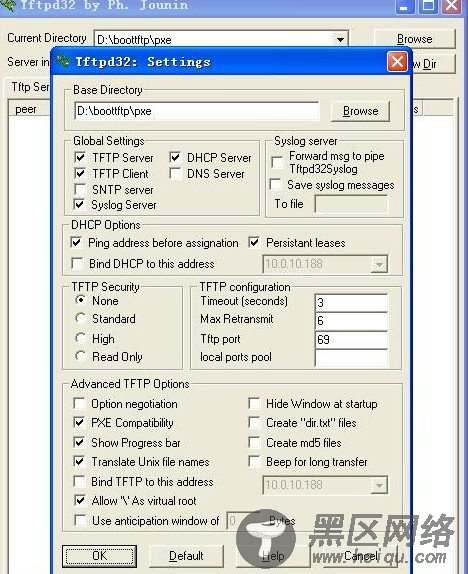Enable the DNS Server checkbox
Screen dimensions: 468x574
point(175,173)
